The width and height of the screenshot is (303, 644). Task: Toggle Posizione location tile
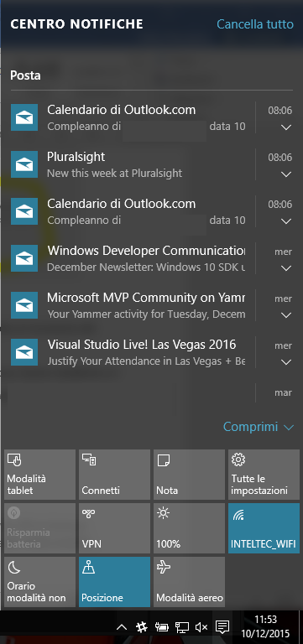tap(114, 582)
